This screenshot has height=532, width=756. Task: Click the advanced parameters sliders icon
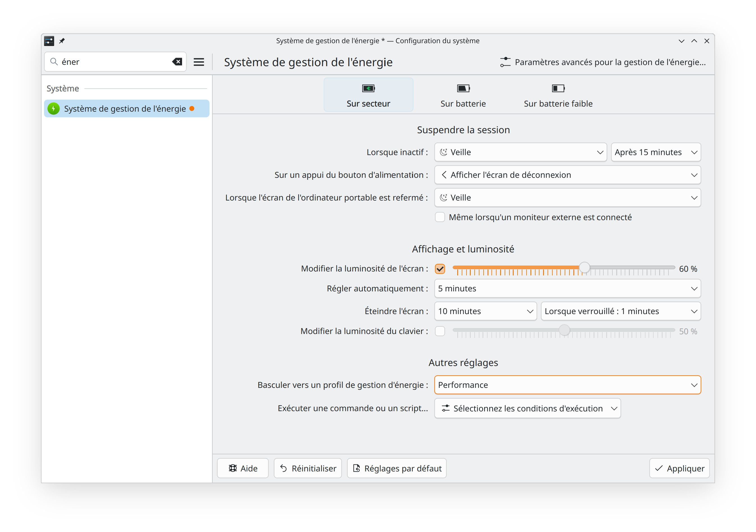coord(505,62)
